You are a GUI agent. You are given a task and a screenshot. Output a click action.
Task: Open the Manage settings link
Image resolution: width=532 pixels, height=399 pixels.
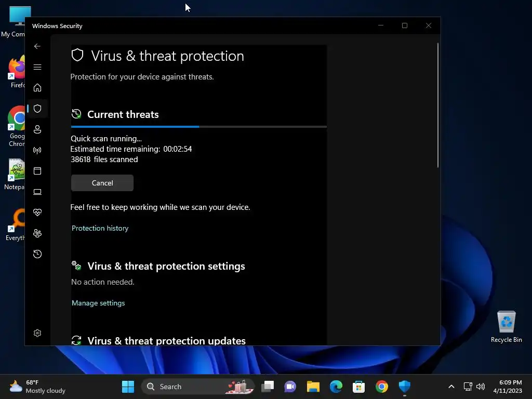[x=98, y=303]
